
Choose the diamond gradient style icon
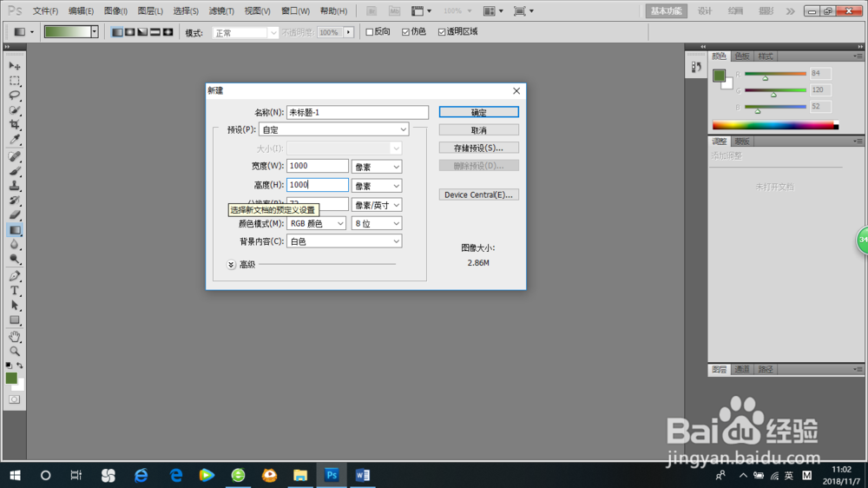[168, 32]
